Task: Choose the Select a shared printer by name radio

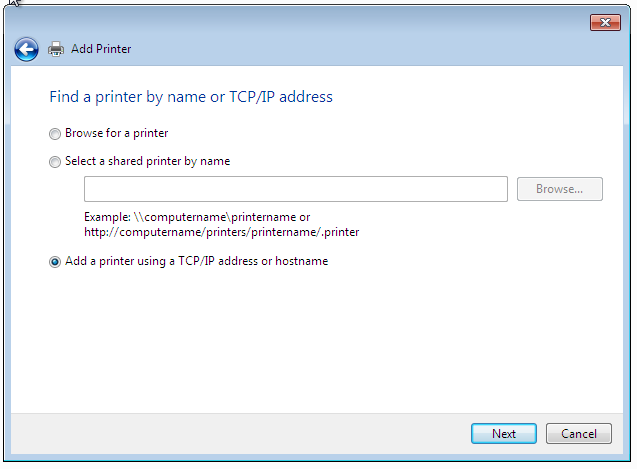Action: pos(55,162)
